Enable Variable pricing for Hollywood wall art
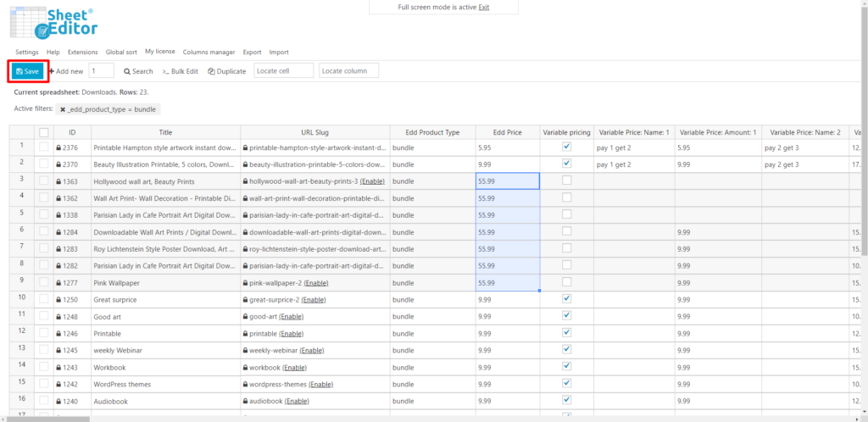 point(566,180)
